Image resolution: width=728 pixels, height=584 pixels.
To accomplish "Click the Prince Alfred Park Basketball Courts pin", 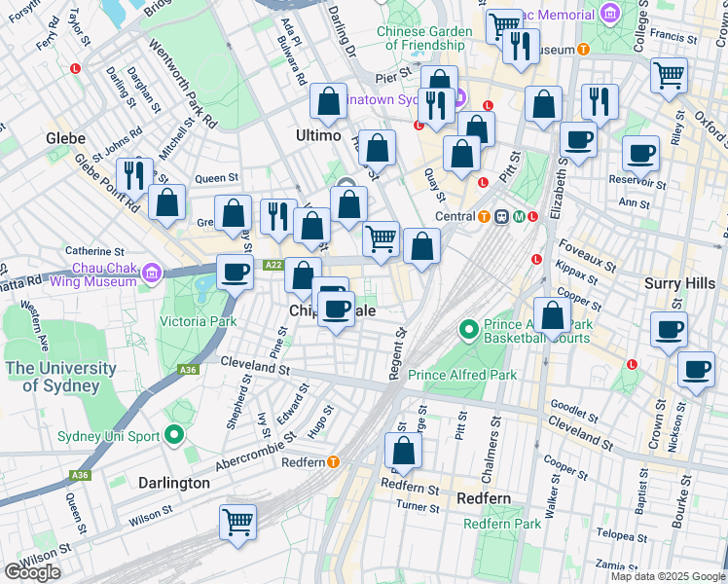I will (468, 331).
